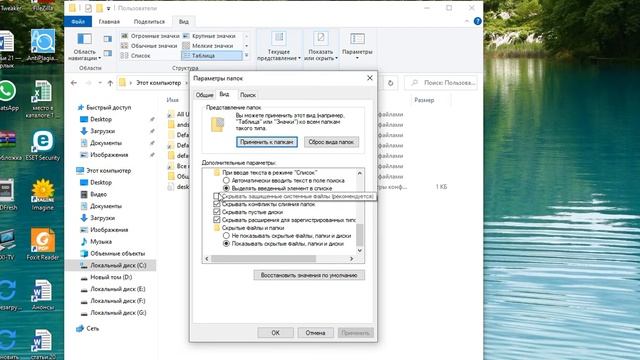Toggle hide extensions for registered types
The height and width of the screenshot is (360, 640).
pyautogui.click(x=217, y=220)
